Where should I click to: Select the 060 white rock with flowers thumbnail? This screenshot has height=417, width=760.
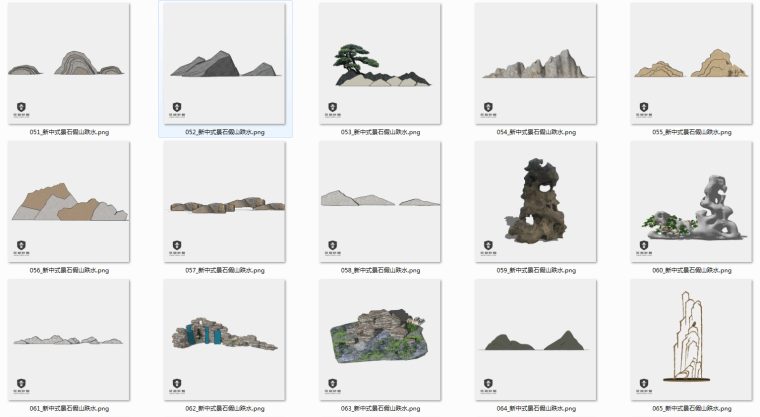691,202
